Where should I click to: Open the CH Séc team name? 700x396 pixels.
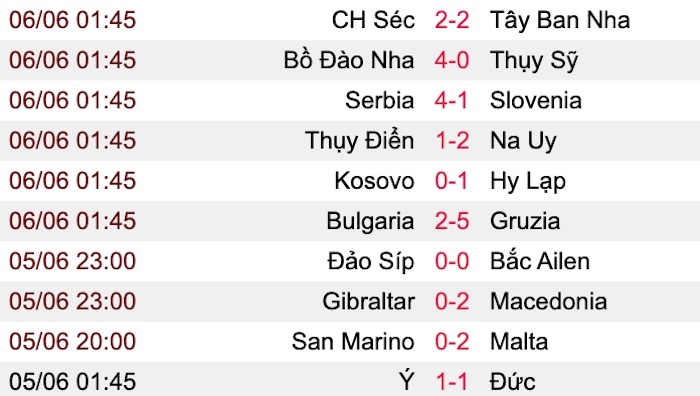tap(373, 20)
